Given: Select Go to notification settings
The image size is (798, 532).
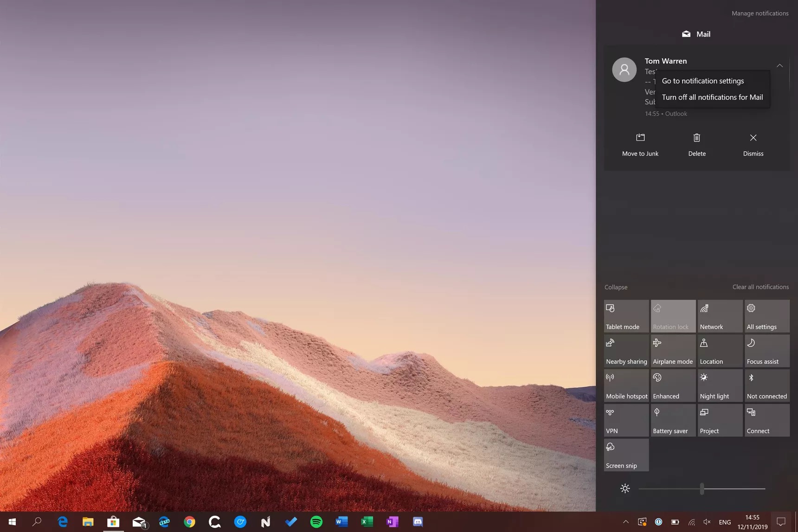Looking at the screenshot, I should coord(702,81).
